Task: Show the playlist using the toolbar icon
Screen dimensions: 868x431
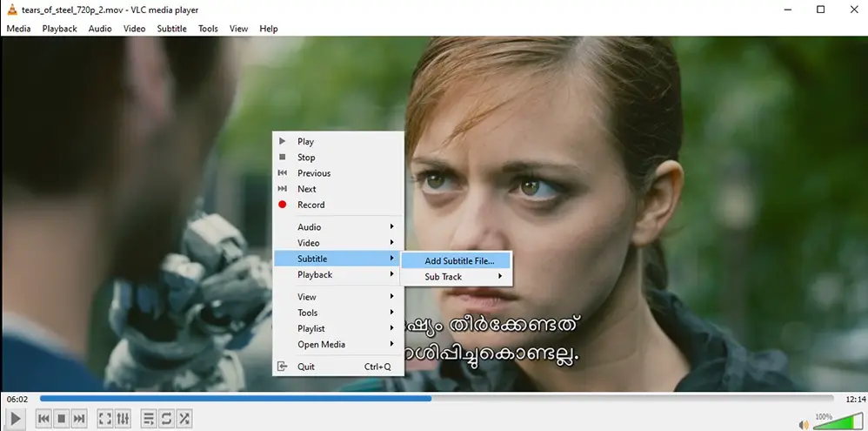Action: point(148,419)
